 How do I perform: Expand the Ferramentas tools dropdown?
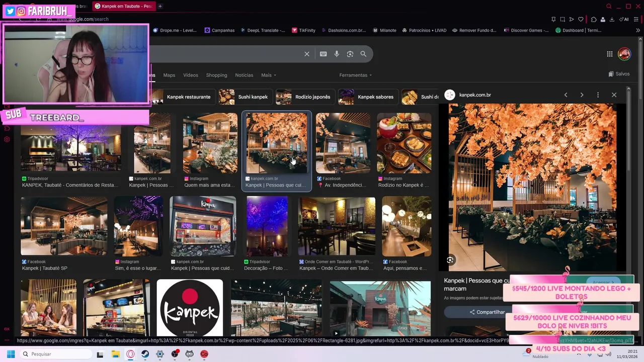tap(355, 75)
